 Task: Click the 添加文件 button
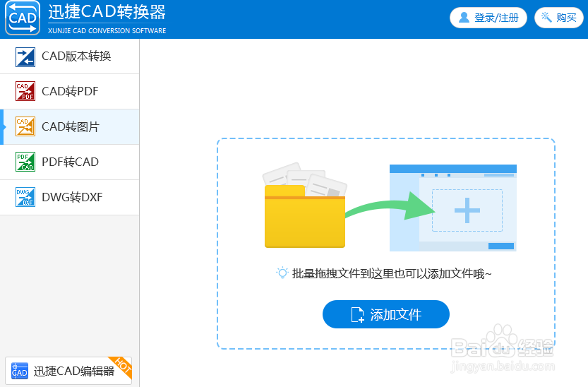pyautogui.click(x=386, y=314)
